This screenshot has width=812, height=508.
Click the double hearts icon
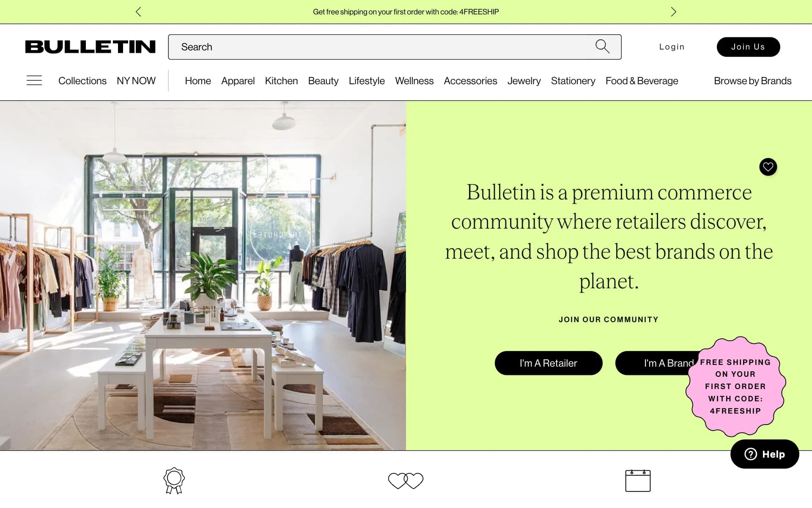coord(406,480)
